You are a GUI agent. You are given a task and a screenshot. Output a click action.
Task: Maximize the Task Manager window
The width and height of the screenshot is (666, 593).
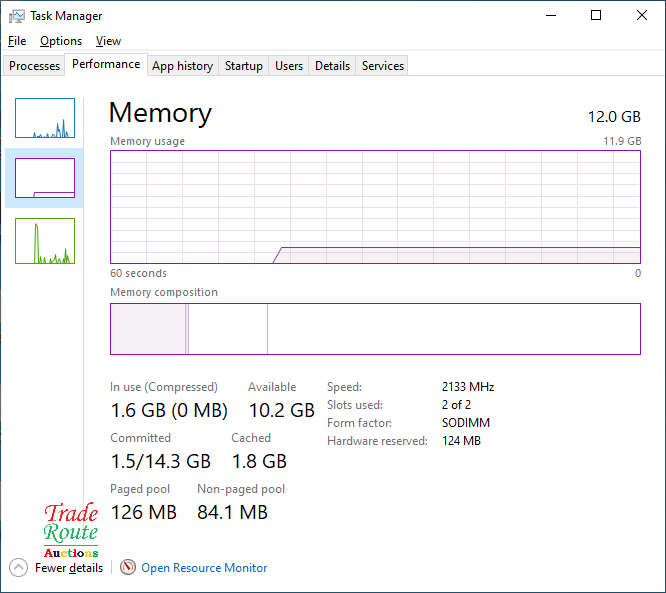point(596,16)
